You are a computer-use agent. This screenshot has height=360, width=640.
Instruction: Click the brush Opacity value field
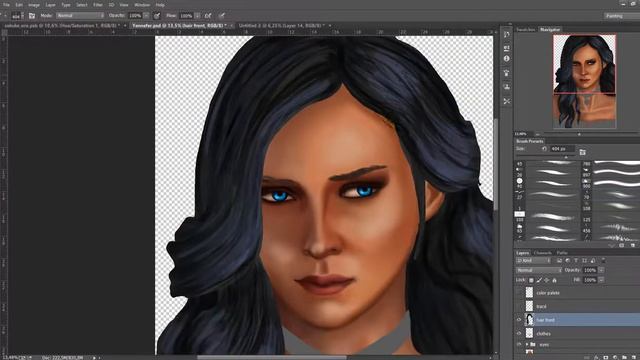(135, 16)
